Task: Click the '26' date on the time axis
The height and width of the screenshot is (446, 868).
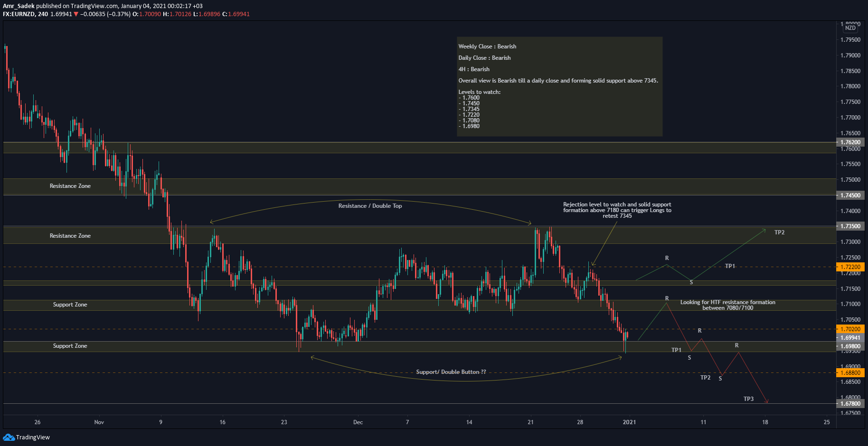Action: [x=38, y=422]
